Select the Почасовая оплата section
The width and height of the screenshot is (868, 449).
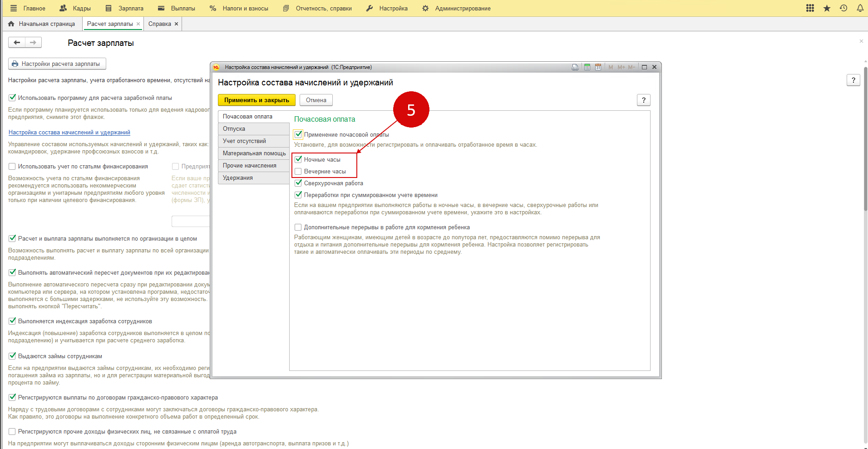[253, 116]
